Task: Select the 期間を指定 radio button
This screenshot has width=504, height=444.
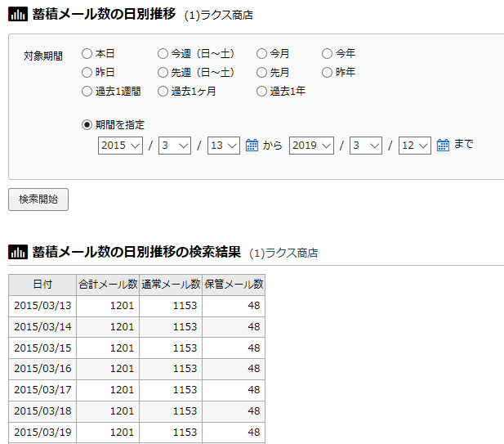Action: pyautogui.click(x=87, y=124)
